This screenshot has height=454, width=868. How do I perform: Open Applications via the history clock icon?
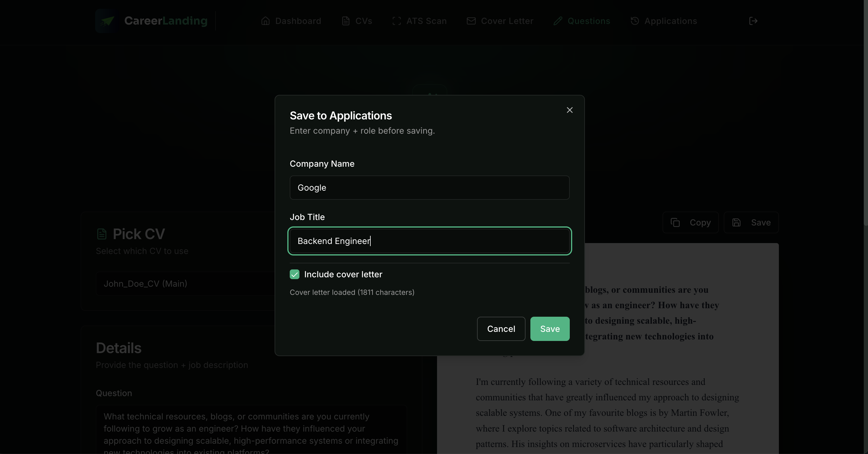point(635,21)
